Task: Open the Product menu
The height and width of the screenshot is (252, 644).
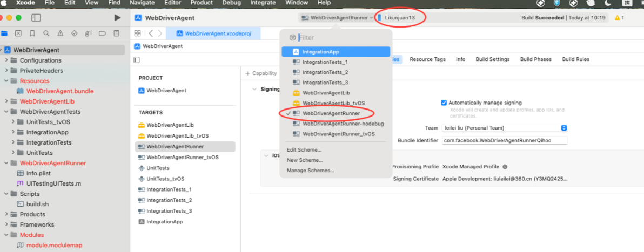Action: pos(202,3)
